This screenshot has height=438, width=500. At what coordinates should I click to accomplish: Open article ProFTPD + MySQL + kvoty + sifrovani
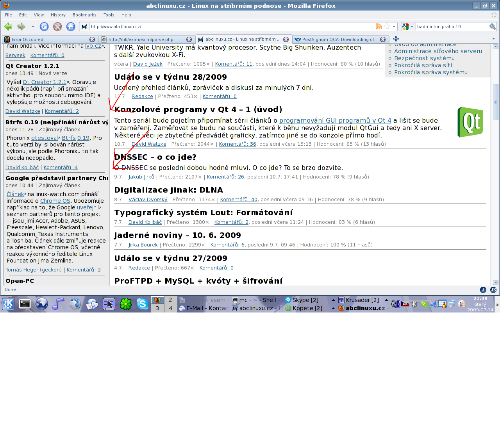198,281
